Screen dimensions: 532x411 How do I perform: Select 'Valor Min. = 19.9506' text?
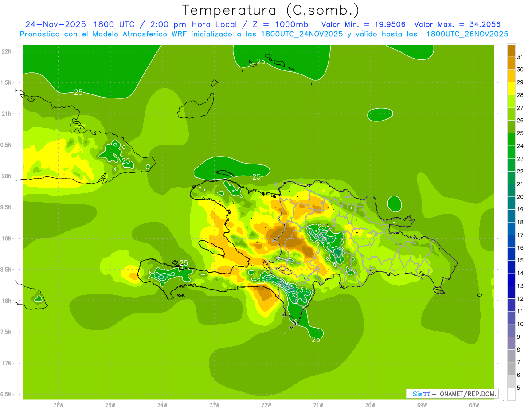[364, 24]
